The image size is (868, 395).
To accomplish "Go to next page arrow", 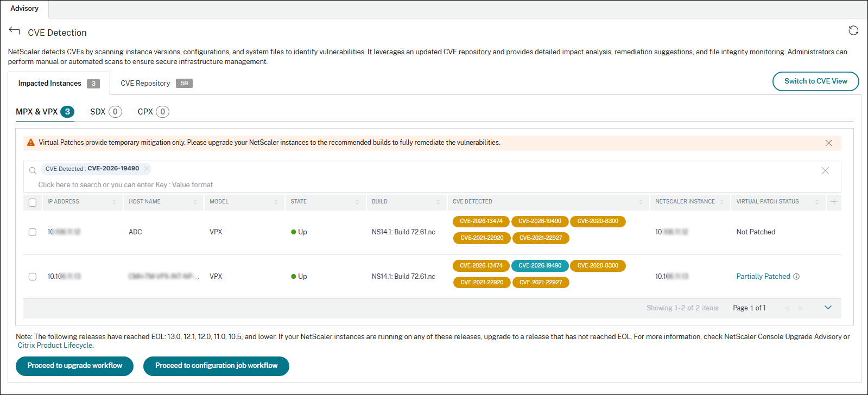I will coord(801,308).
